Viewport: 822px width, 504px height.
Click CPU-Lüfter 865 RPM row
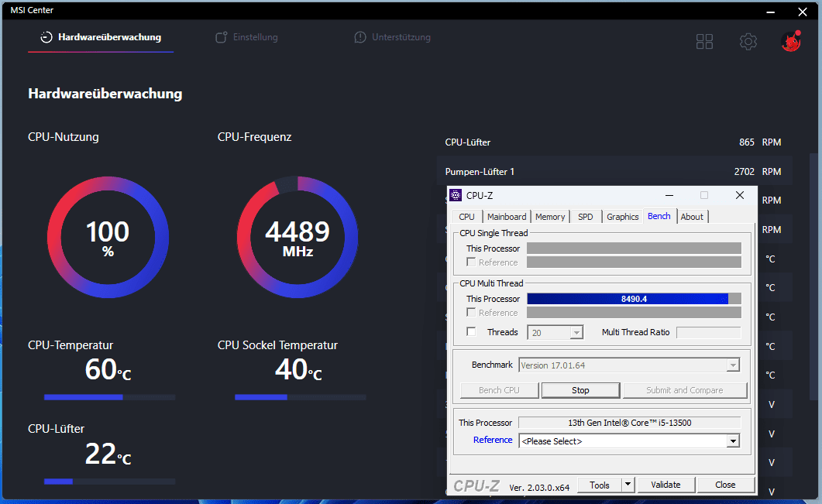tap(613, 142)
